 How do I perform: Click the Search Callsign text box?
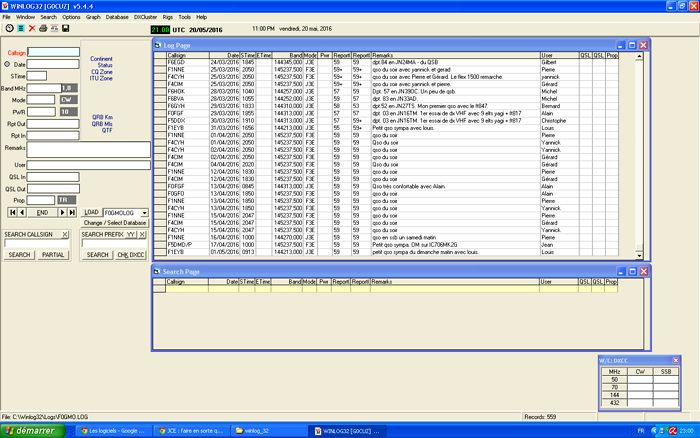pos(37,244)
